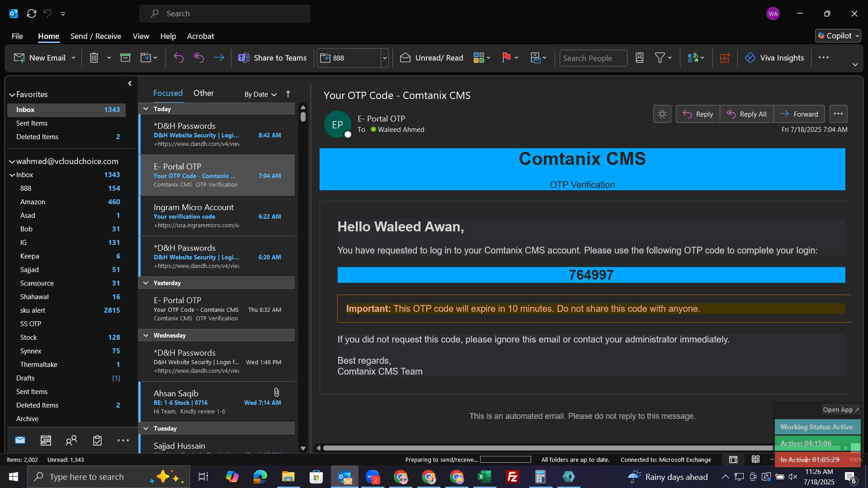
Task: Toggle dark background sun button in message
Action: [x=662, y=114]
